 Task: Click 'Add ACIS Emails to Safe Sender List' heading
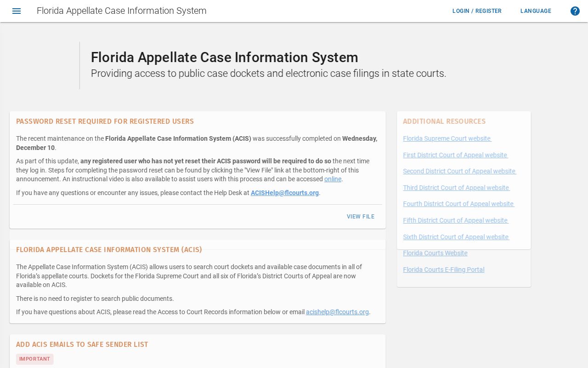pos(82,345)
